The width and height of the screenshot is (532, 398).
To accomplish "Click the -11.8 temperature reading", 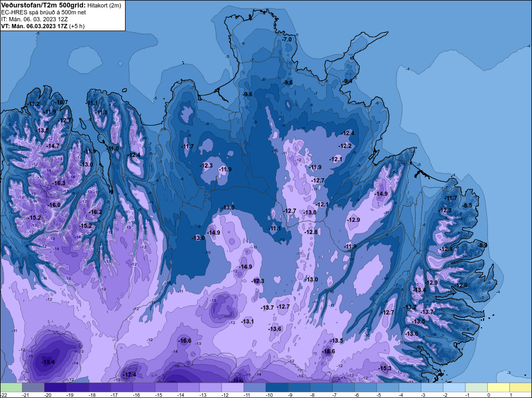I will coord(101,113).
